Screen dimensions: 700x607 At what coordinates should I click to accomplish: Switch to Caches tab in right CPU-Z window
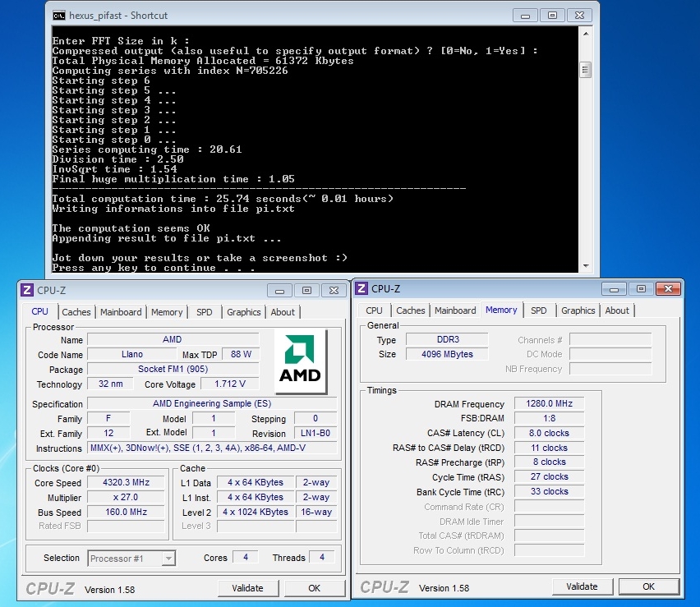(411, 310)
